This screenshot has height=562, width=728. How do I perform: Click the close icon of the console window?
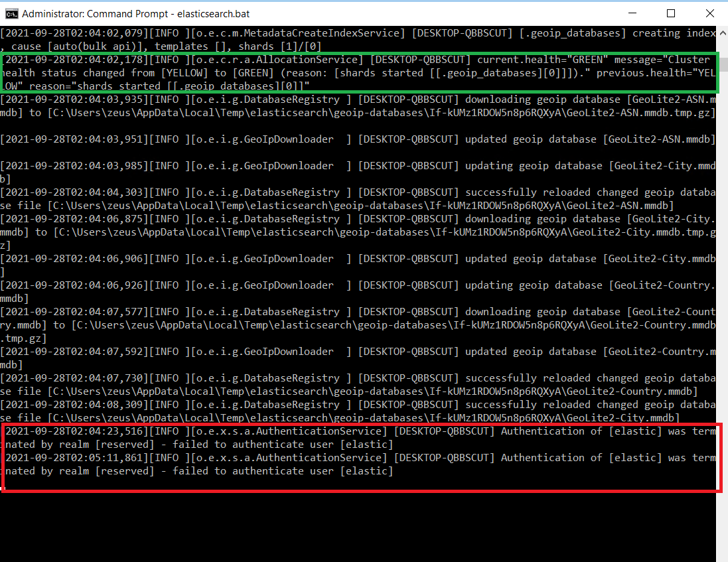[x=709, y=13]
